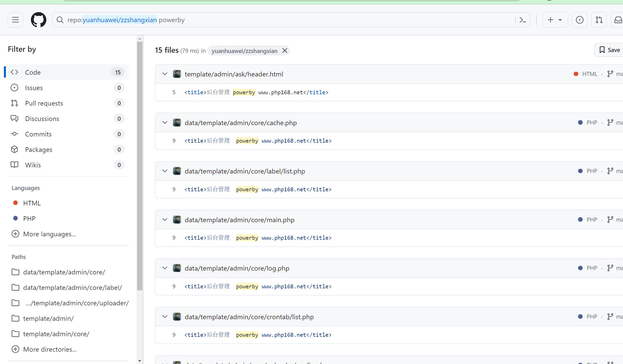Viewport: 623px width, 364px height.
Task: Collapse the label/list.php result
Action: 165,171
